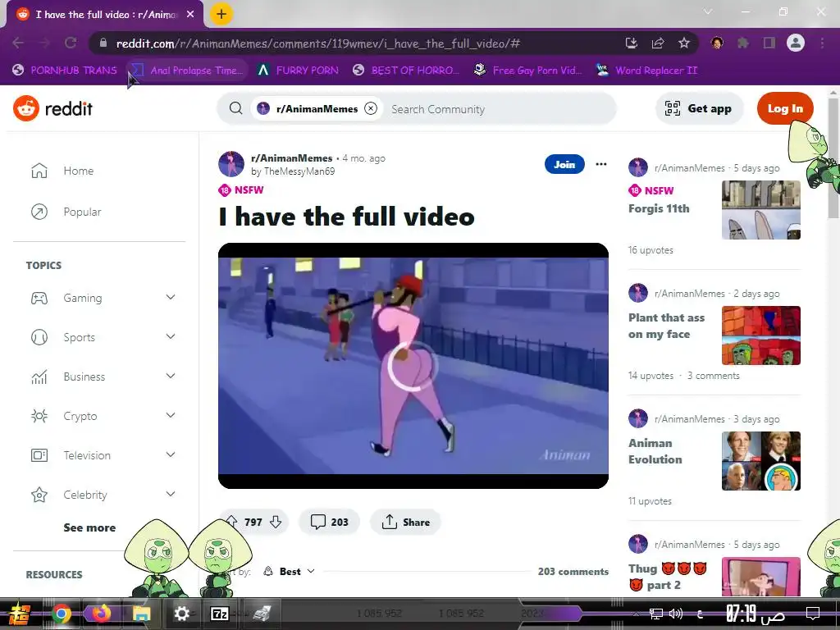Click the Log In button
Image resolution: width=840 pixels, height=630 pixels.
click(785, 109)
